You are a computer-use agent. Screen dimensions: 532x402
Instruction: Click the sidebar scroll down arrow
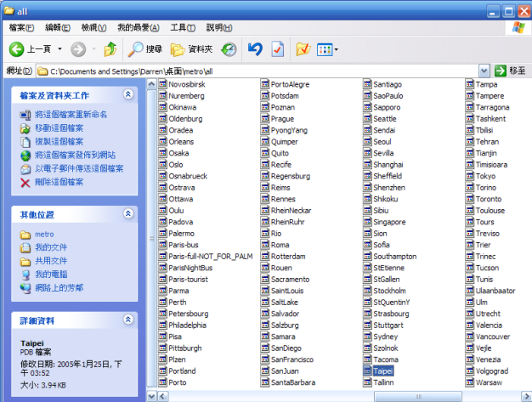(x=151, y=396)
